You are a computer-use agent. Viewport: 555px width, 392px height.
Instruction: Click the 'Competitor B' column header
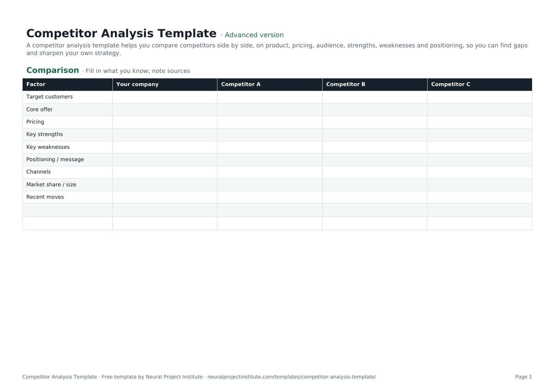coord(375,84)
